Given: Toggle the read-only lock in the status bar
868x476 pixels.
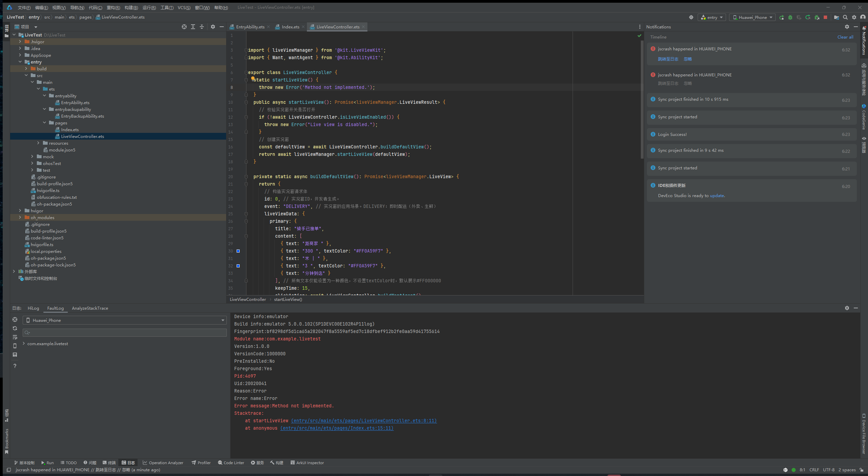Looking at the screenshot, I should [x=862, y=470].
